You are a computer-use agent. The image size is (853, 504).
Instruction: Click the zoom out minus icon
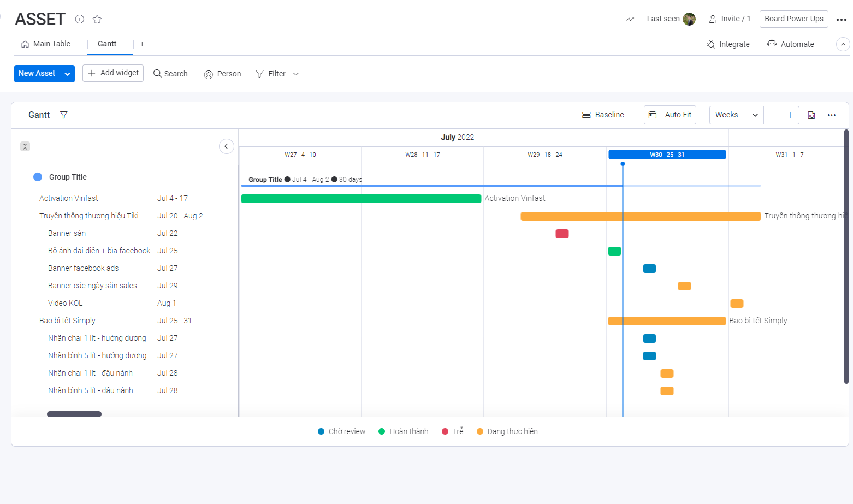click(x=772, y=115)
